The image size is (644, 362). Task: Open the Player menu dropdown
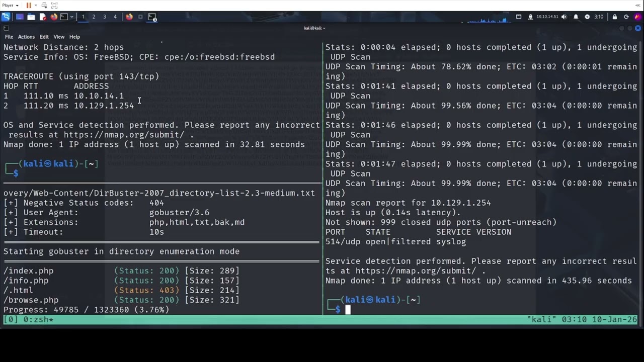(9, 5)
